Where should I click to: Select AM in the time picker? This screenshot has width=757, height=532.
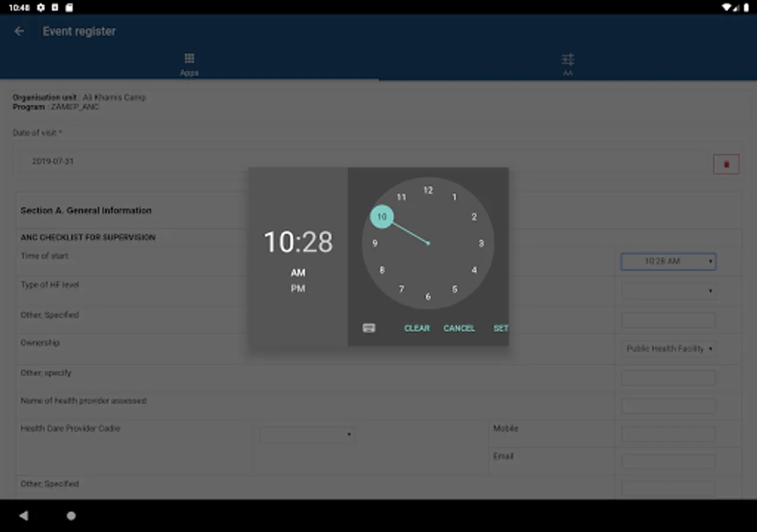[x=298, y=273]
